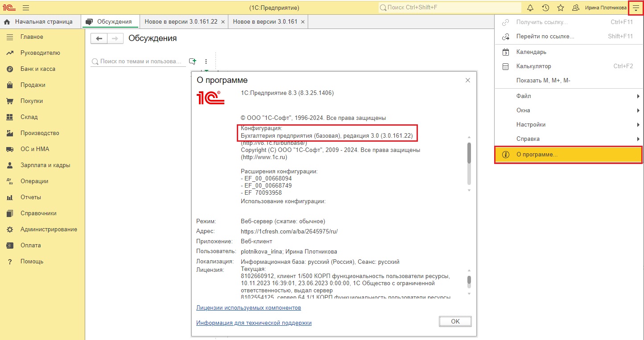644x340 pixels.
Task: Open notifications bell
Action: [530, 8]
